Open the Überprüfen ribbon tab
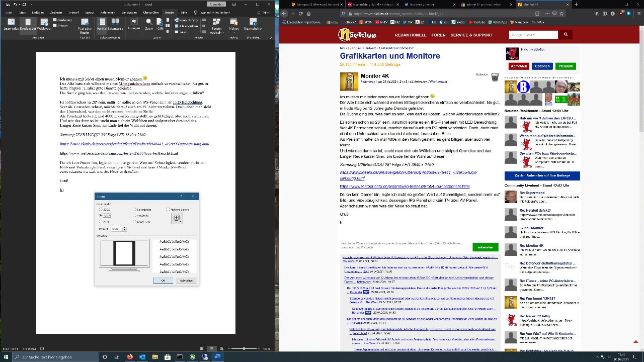644x362 pixels. (x=151, y=12)
